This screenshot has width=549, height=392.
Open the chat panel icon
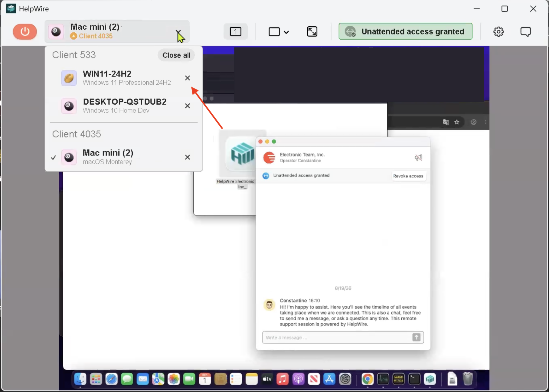click(526, 31)
